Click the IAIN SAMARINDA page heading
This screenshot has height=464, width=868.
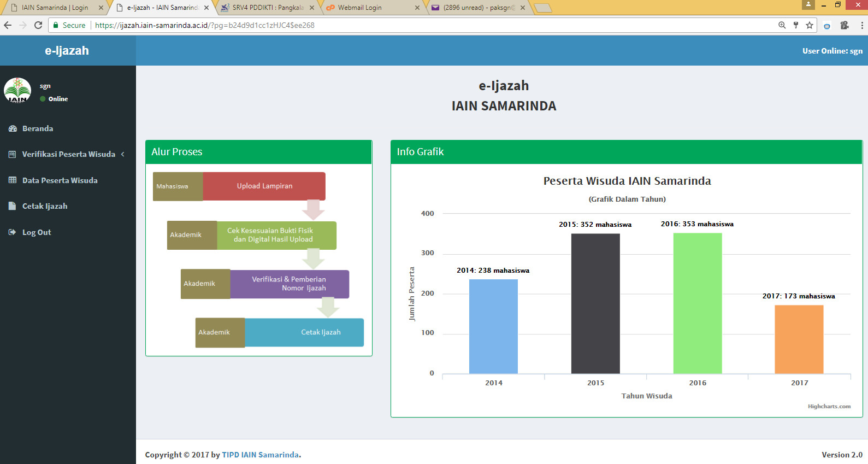point(504,106)
